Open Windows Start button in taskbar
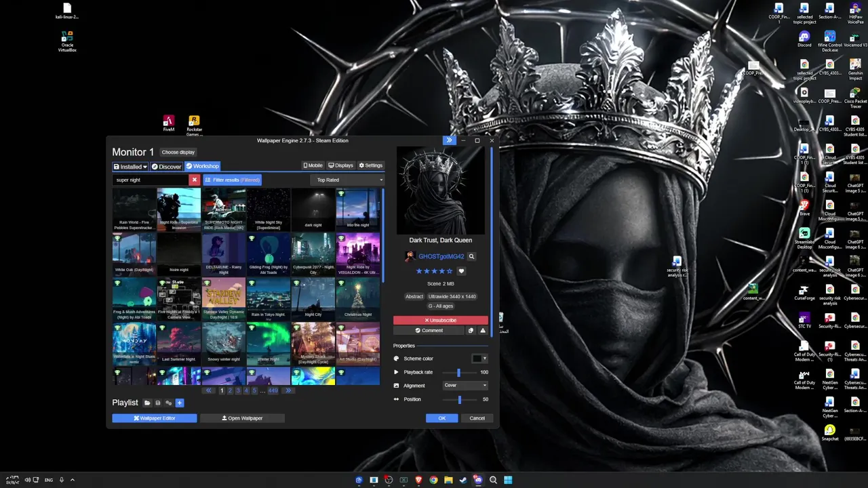This screenshot has height=488, width=868. (508, 480)
